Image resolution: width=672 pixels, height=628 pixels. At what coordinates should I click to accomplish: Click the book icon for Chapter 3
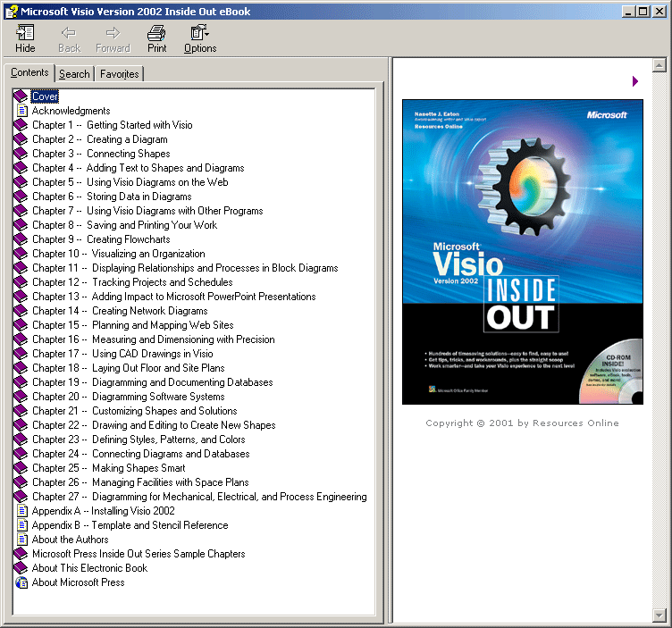coord(21,154)
